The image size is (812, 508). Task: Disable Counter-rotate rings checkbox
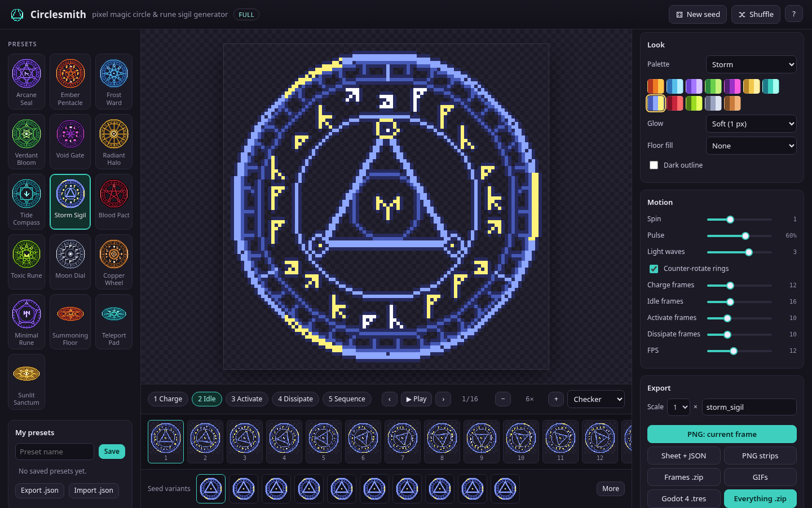[654, 269]
